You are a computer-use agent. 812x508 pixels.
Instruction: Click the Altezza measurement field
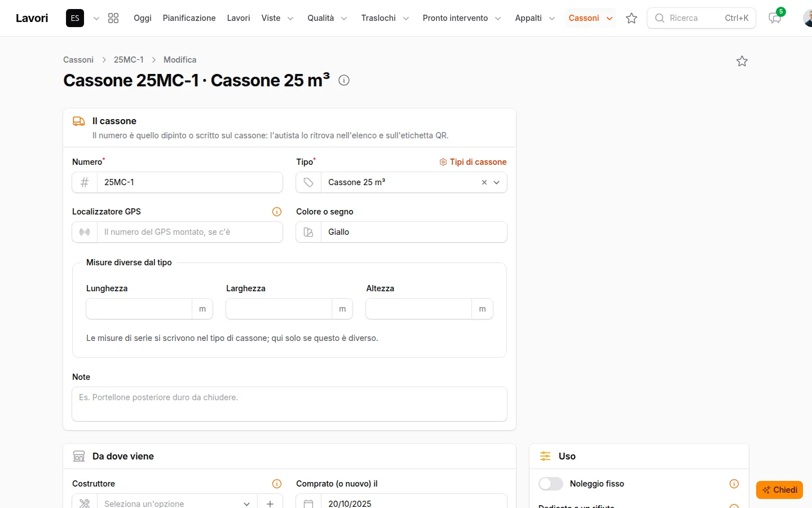(x=419, y=309)
